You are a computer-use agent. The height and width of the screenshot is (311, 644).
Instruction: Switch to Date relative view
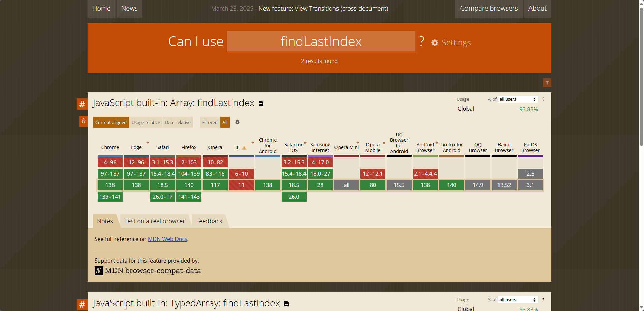tap(178, 122)
